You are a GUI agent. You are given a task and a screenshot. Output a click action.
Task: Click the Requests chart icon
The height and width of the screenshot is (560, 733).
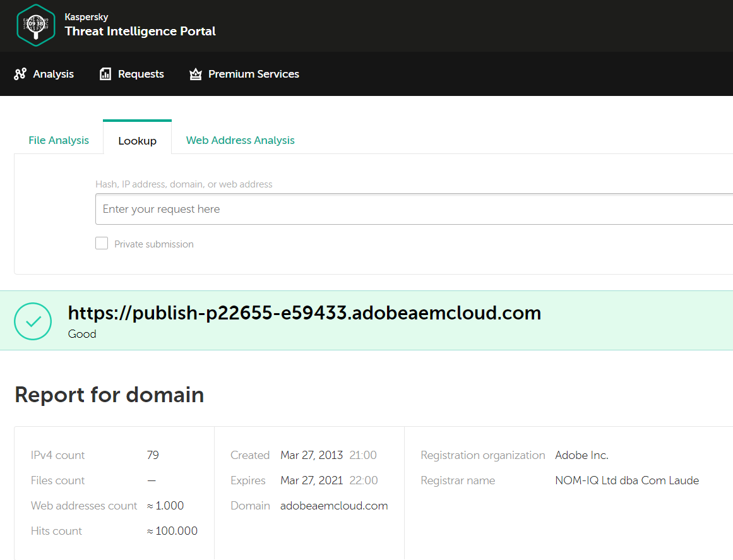point(105,74)
